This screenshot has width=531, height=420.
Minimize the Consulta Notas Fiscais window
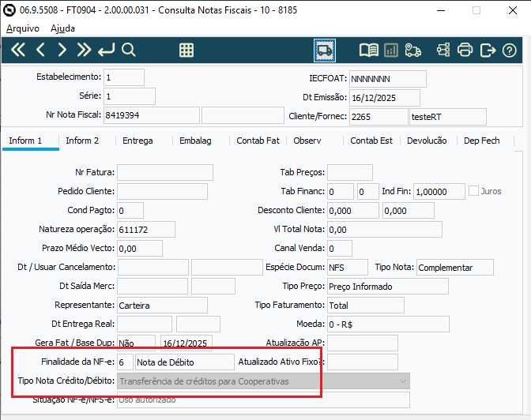click(441, 10)
